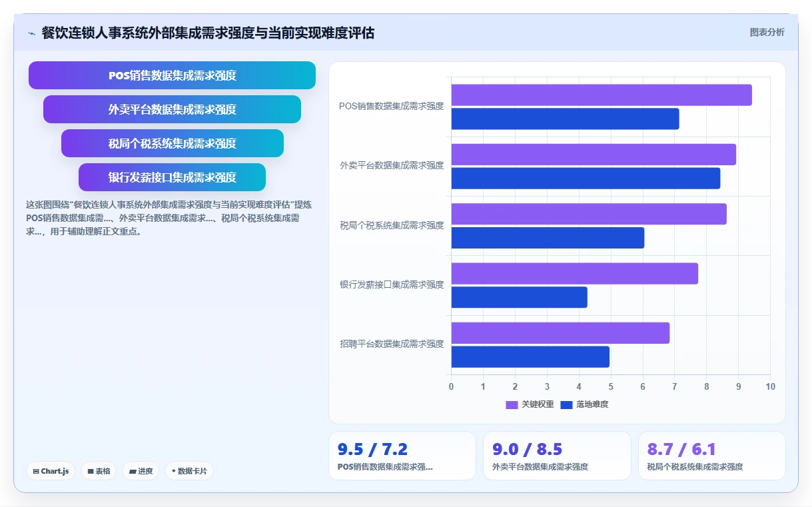Click the 进度 tag chip
The width and height of the screenshot is (812, 507).
coord(141,471)
